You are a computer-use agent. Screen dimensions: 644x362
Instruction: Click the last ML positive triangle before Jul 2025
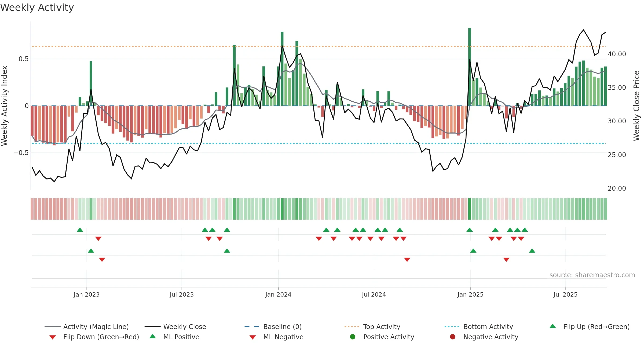pos(532,251)
